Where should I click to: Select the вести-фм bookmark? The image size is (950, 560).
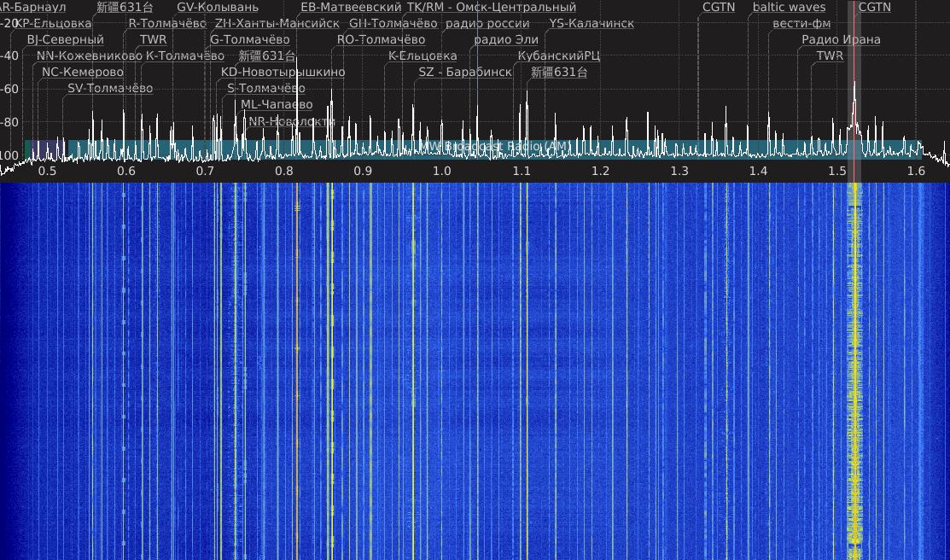click(801, 24)
